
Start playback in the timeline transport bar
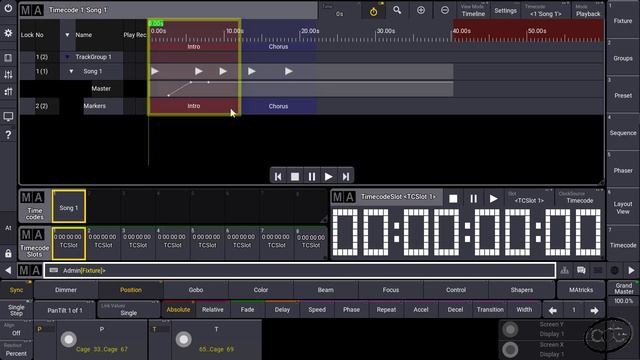coord(329,176)
